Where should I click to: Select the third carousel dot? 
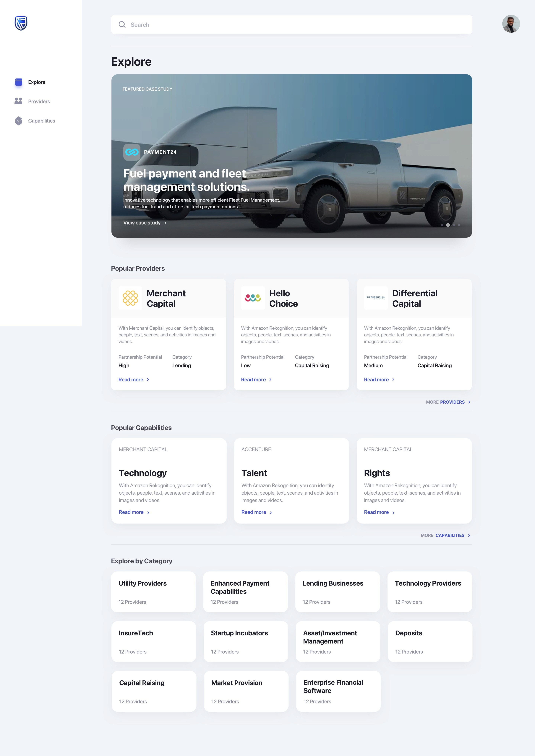point(454,225)
